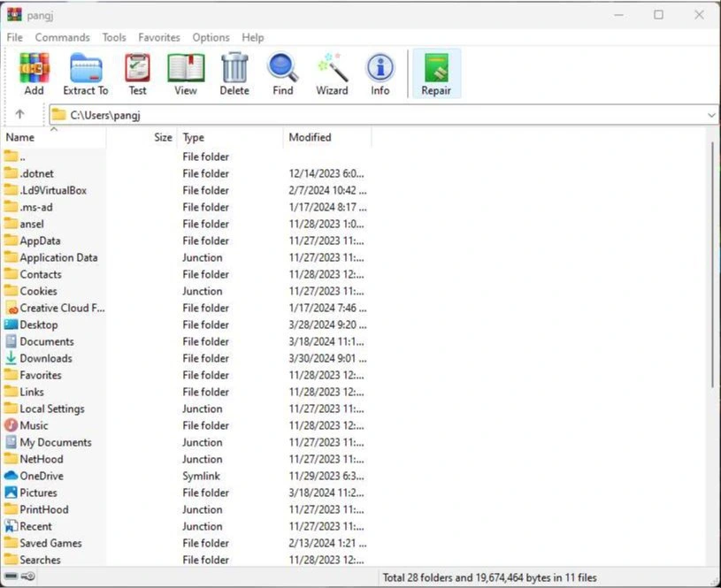Viewport: 721px width, 588px height.
Task: Select the Searches folder name
Action: tap(40, 560)
